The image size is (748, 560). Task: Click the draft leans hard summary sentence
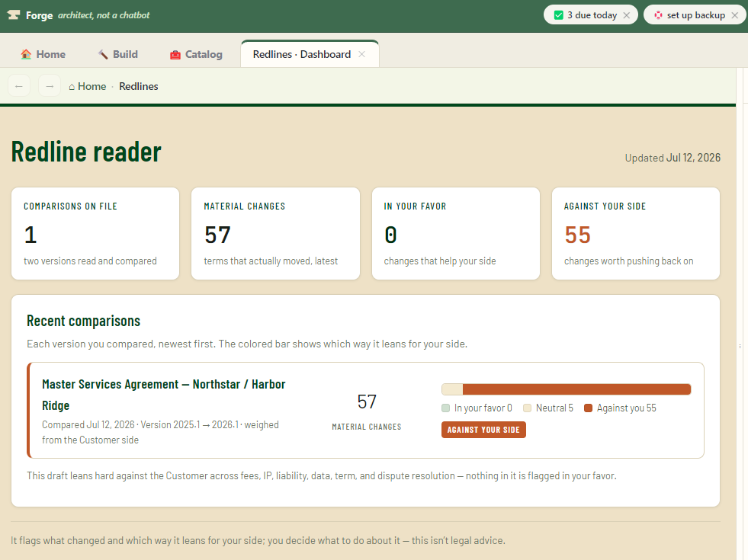[322, 475]
